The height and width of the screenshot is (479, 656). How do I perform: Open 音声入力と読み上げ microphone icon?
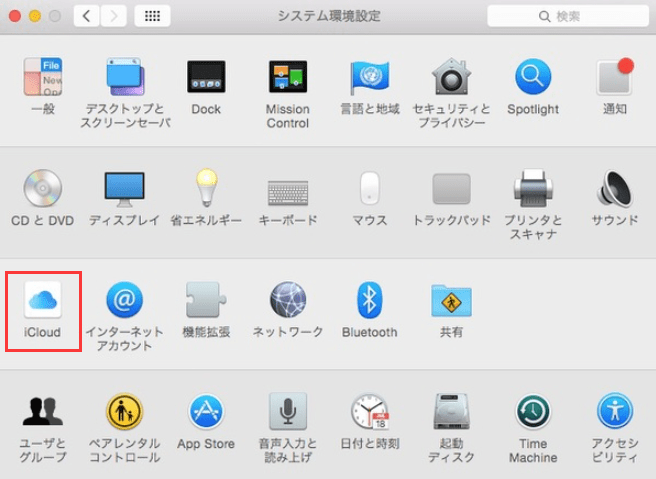tap(288, 412)
